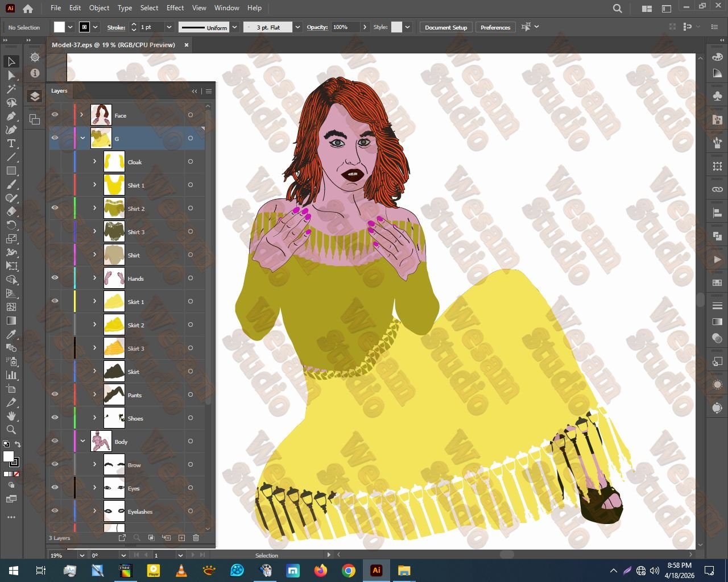This screenshot has height=582, width=728.
Task: Close the Model-37.eps document tab
Action: [x=187, y=45]
